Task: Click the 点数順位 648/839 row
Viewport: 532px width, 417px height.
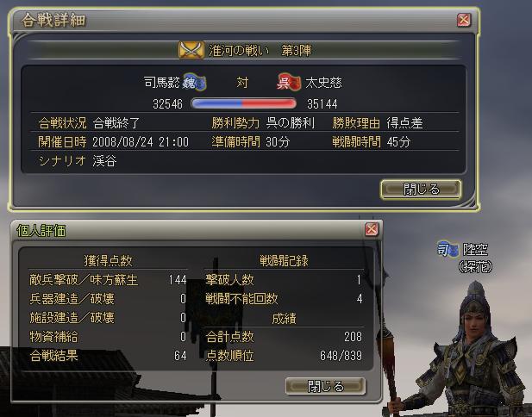Action: point(284,356)
